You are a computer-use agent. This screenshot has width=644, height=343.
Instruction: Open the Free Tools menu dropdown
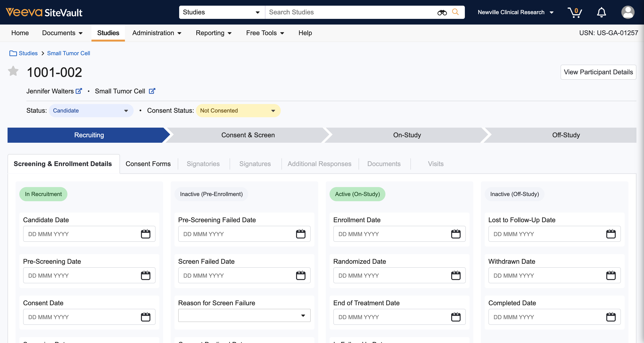[265, 33]
